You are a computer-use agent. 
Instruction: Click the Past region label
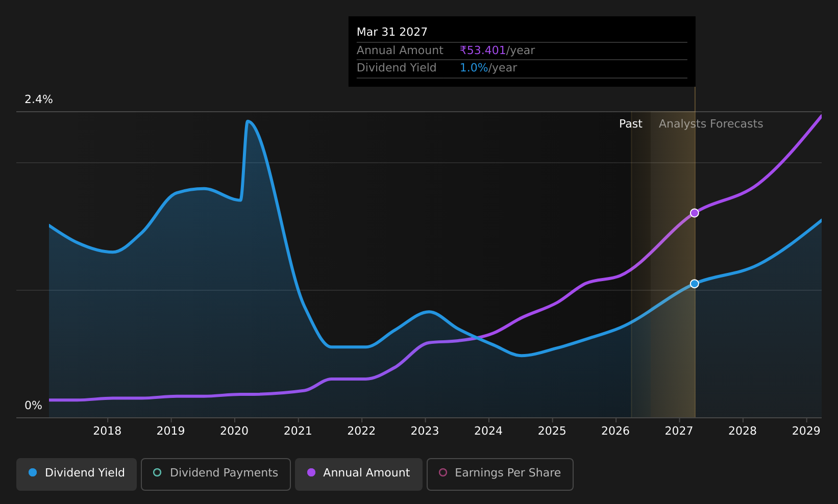click(x=630, y=124)
